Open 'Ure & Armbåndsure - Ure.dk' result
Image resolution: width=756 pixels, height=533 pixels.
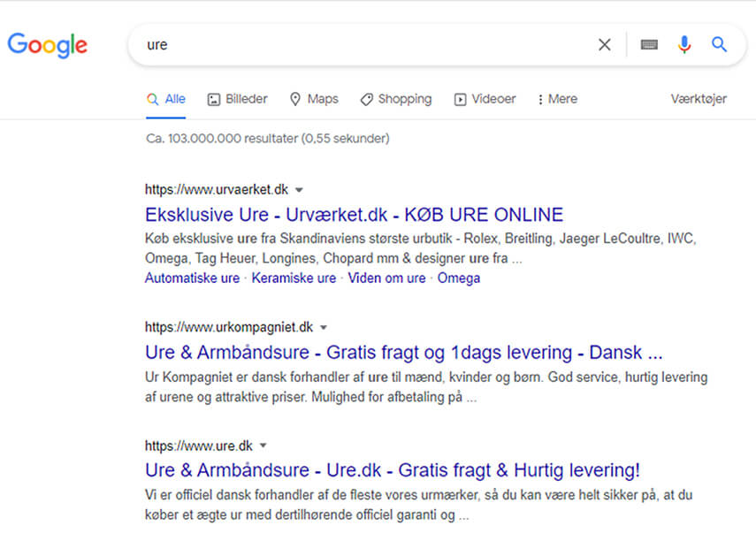pos(393,470)
